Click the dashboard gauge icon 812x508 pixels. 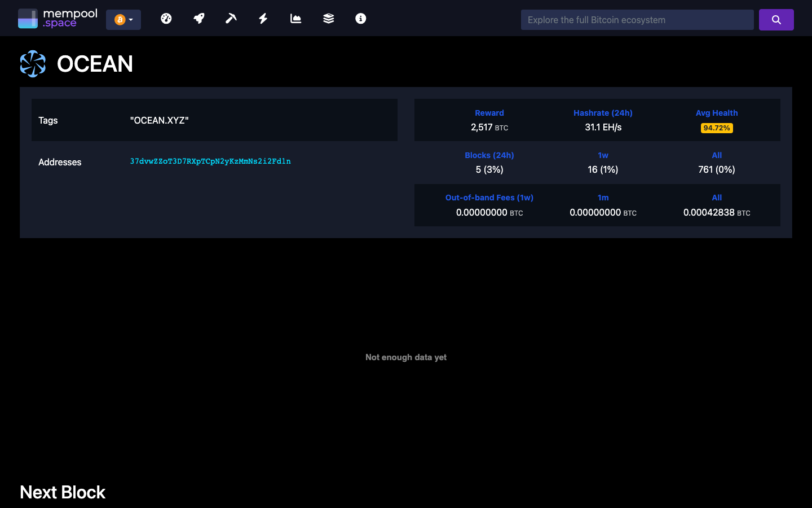coord(166,18)
